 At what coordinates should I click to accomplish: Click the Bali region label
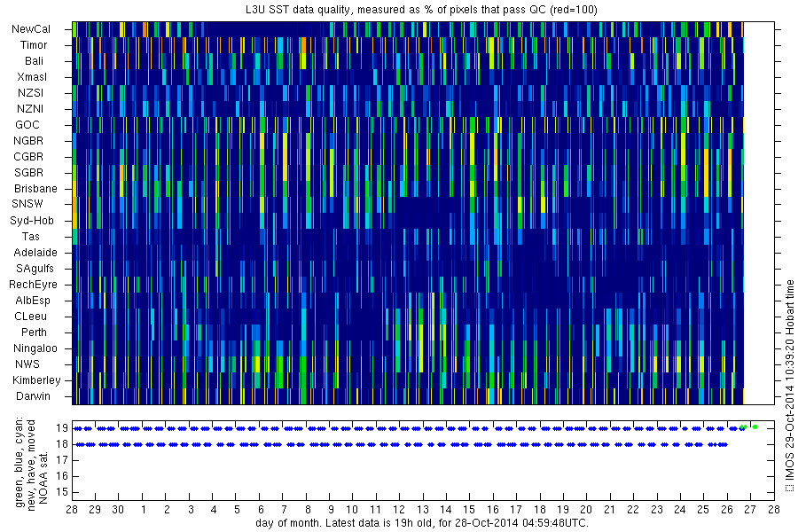34,61
